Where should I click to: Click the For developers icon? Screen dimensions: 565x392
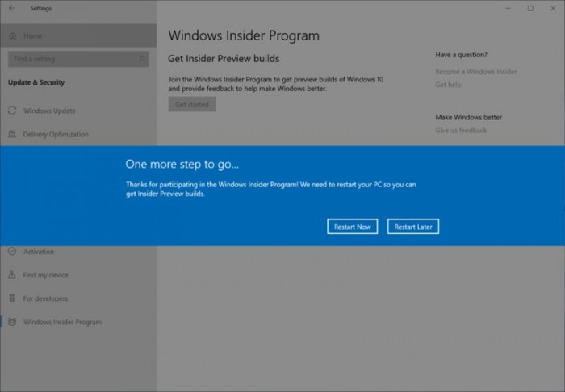pyautogui.click(x=12, y=298)
